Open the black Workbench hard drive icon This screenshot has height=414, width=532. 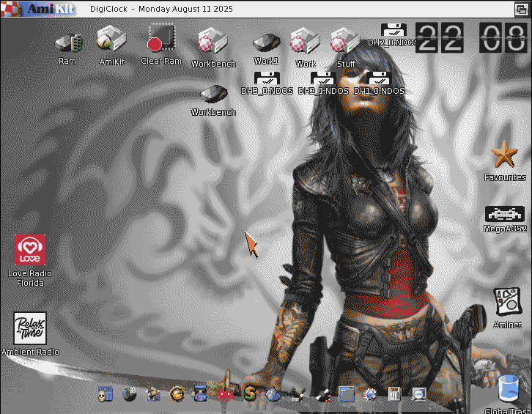tap(213, 94)
